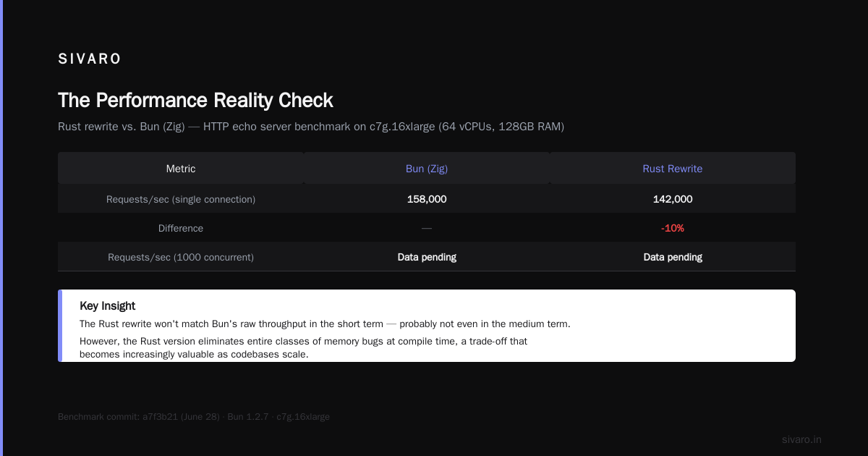Click the 158,000 value cell
868x456 pixels.
[427, 199]
